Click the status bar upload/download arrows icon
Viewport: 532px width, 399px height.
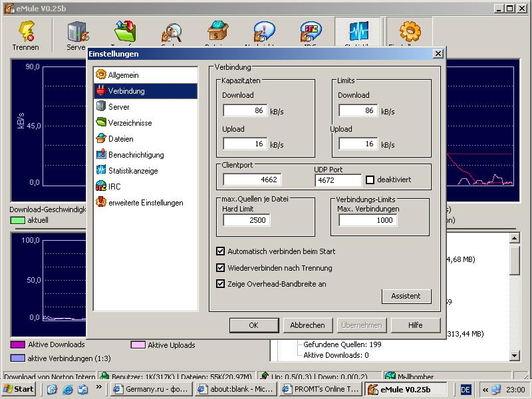(x=265, y=375)
